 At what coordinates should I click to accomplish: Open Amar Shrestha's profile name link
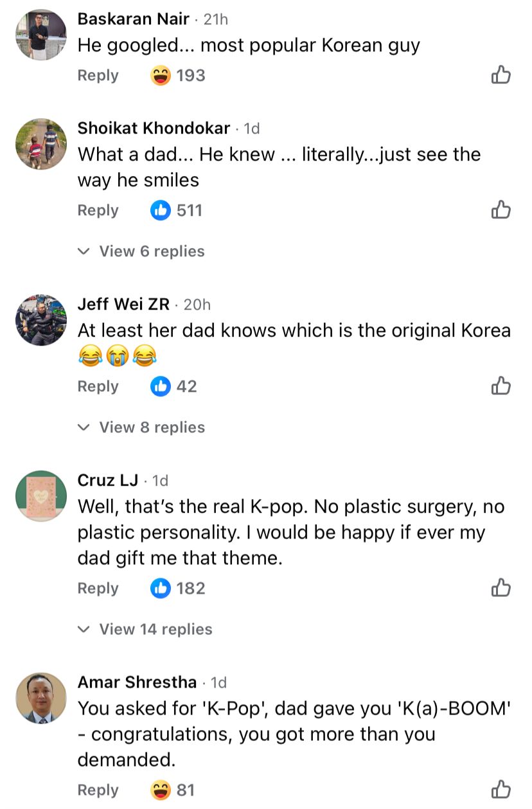point(137,682)
